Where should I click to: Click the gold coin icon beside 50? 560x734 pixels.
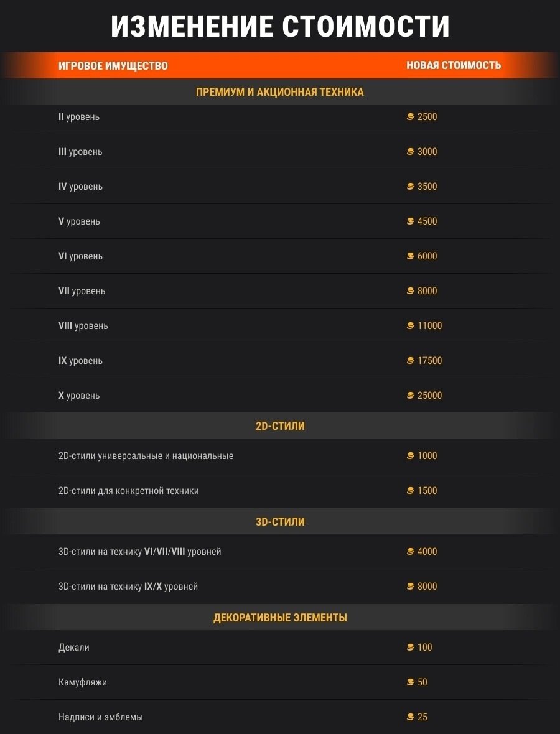411,682
